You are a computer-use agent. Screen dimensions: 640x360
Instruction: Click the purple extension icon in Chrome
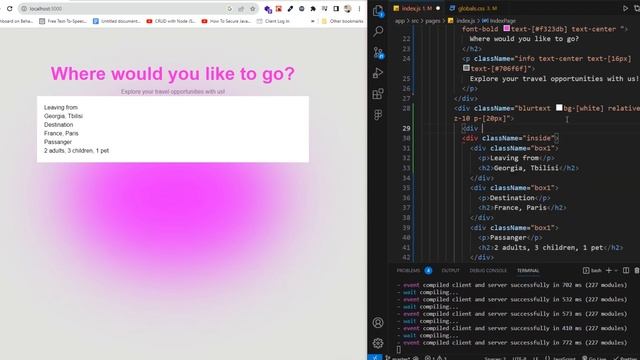268,9
